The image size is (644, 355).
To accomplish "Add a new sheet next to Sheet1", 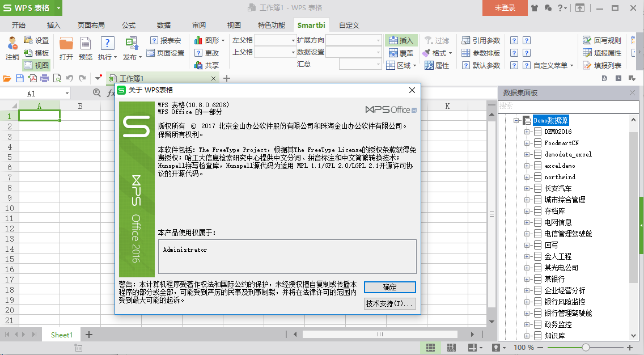I will pos(88,335).
